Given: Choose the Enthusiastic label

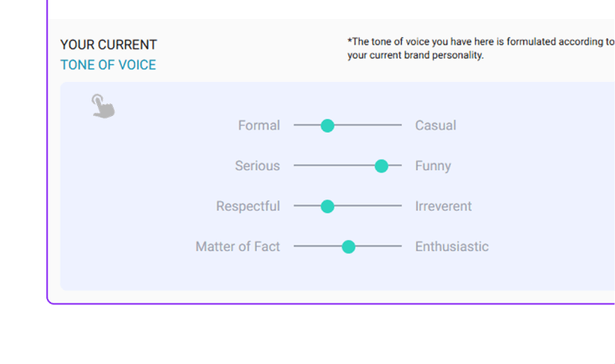Looking at the screenshot, I should click(452, 247).
